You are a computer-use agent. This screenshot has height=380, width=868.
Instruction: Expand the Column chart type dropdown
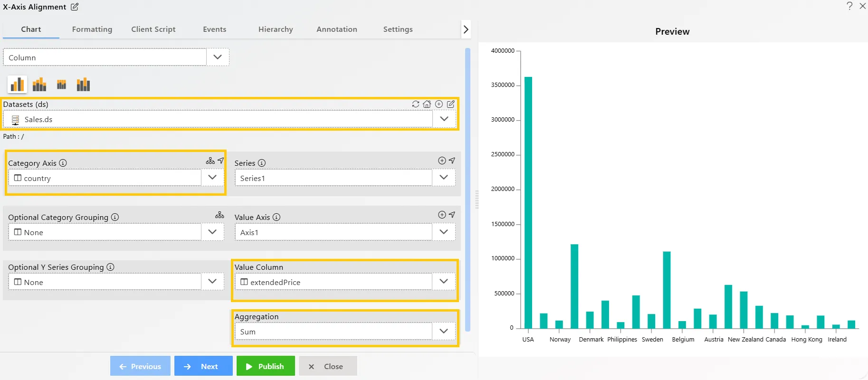218,57
